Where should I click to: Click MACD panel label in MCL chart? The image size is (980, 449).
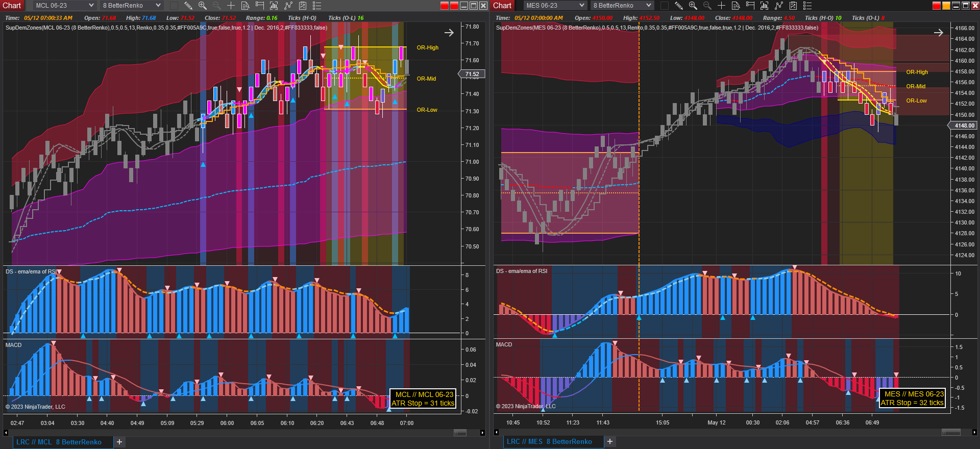(14, 345)
